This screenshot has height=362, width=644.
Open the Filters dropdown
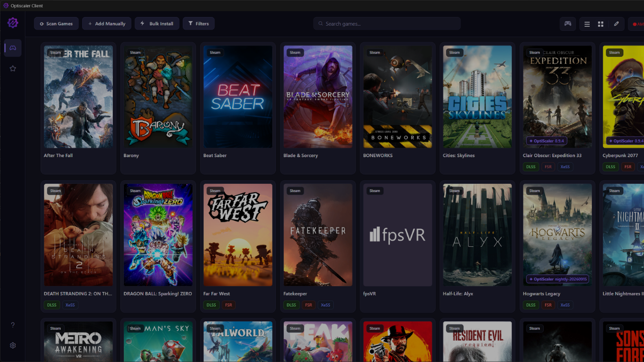tap(199, 24)
